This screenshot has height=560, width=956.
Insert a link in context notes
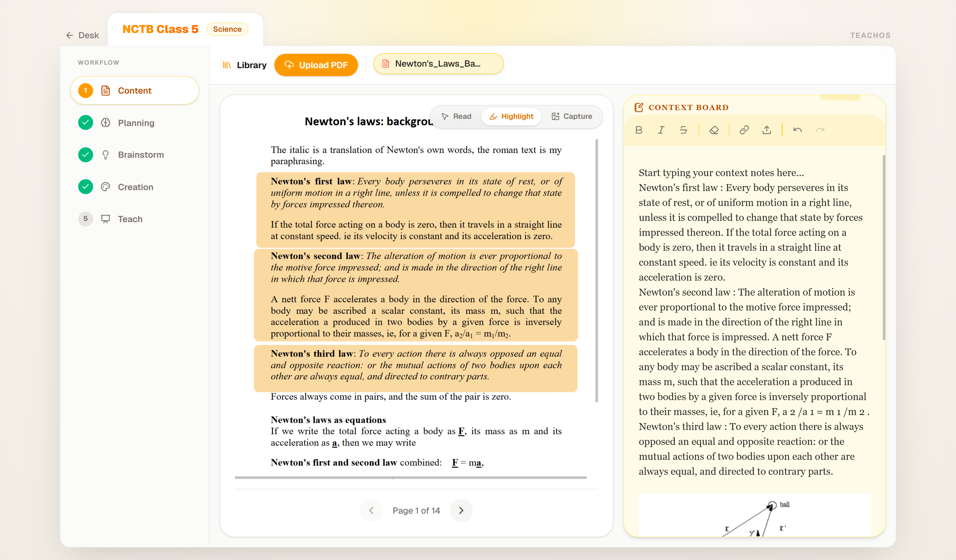coord(744,130)
